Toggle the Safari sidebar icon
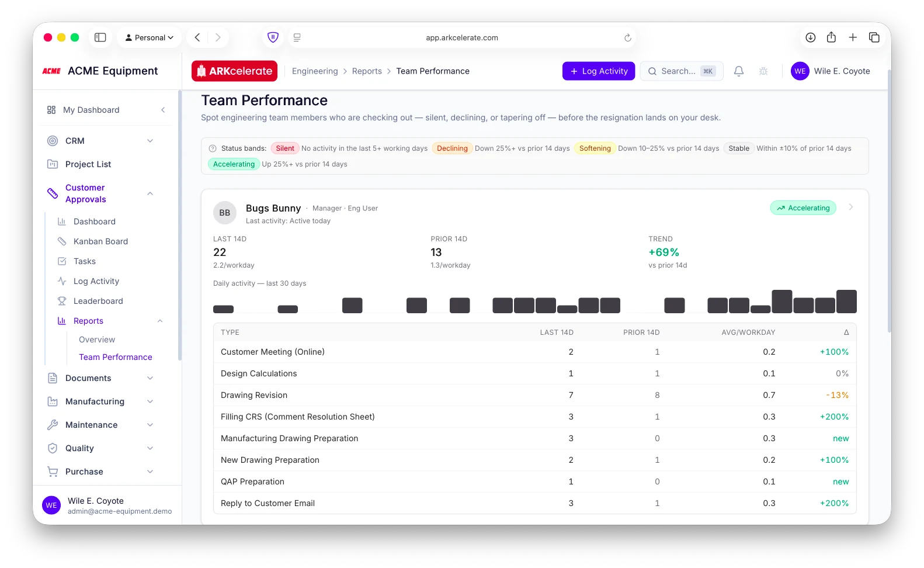This screenshot has width=924, height=568. point(100,37)
